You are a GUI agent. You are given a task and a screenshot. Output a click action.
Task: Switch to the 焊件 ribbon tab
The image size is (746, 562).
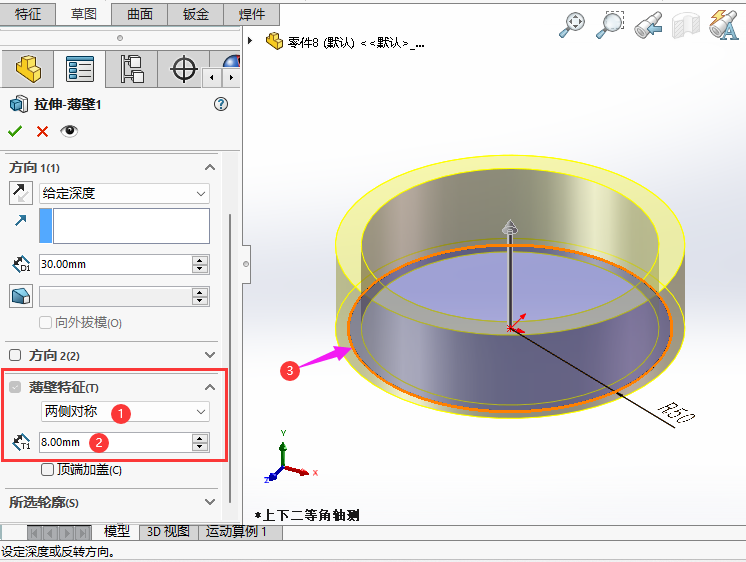click(x=252, y=14)
